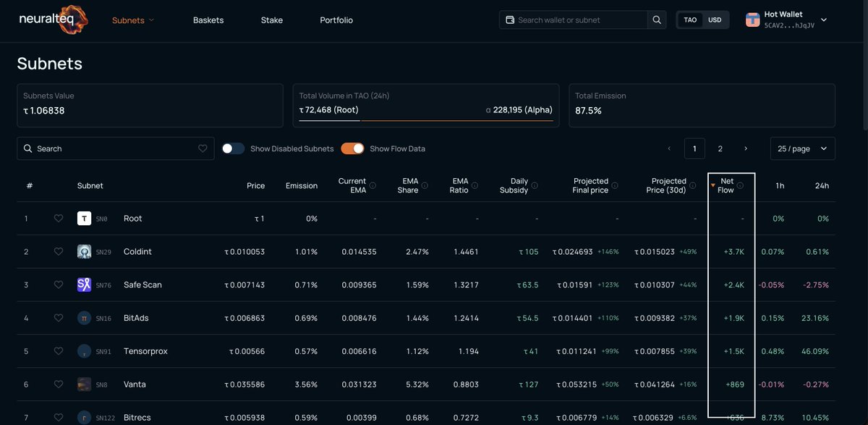Favorite the Safe Scan heart icon
Image resolution: width=868 pixels, height=425 pixels.
coord(59,285)
